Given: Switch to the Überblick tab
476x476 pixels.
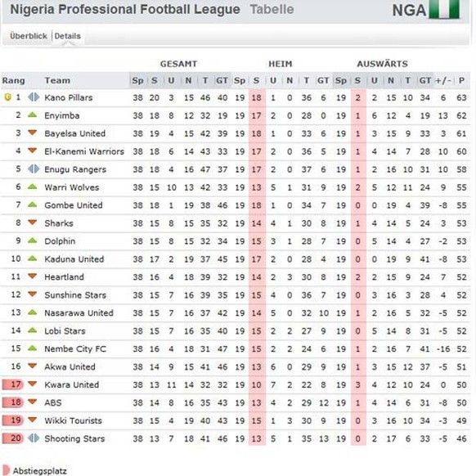Looking at the screenshot, I should click(29, 36).
